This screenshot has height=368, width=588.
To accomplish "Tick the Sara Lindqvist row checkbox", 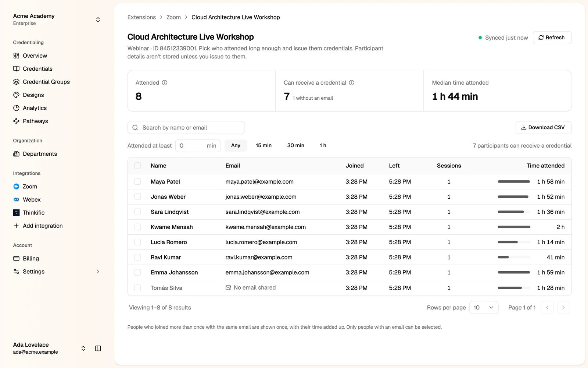I will pyautogui.click(x=138, y=212).
